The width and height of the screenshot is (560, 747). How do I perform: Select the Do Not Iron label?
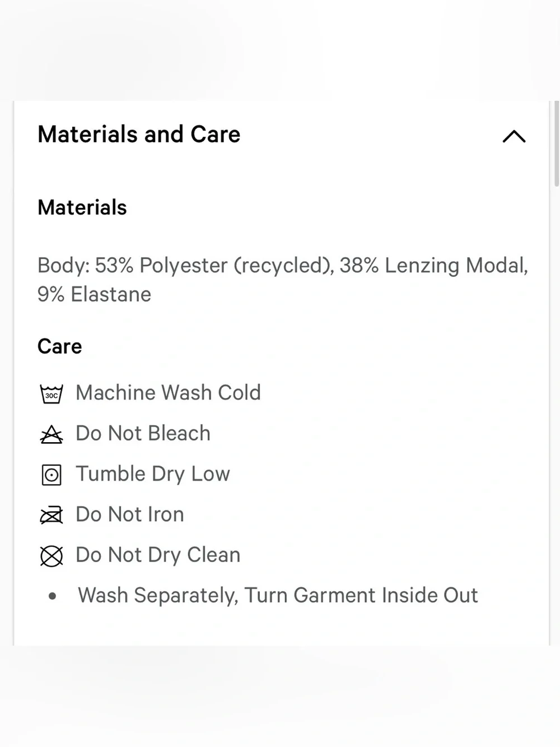click(x=130, y=514)
